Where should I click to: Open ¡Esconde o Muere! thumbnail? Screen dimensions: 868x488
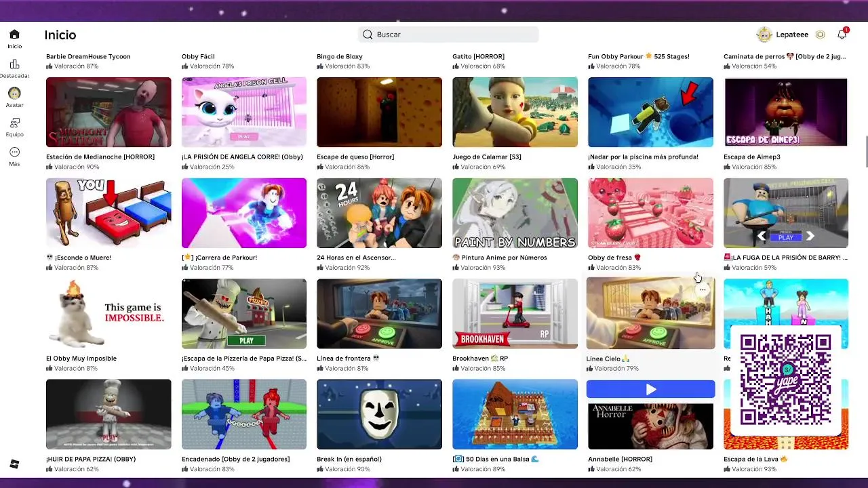pyautogui.click(x=108, y=213)
